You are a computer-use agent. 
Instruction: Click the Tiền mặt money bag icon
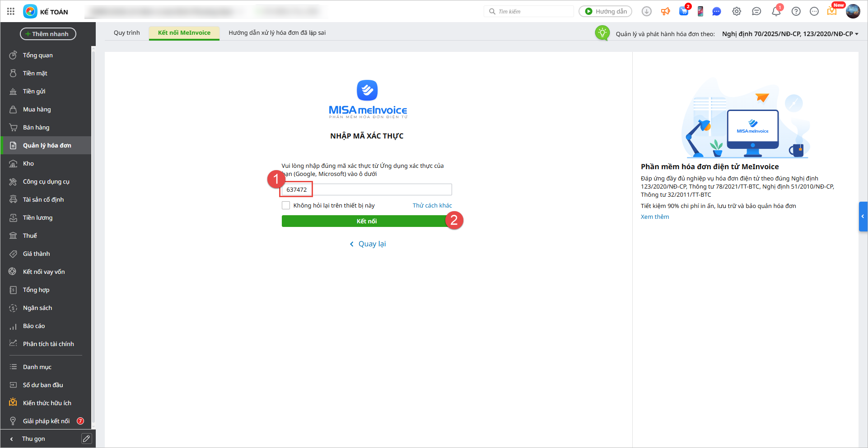coord(13,73)
